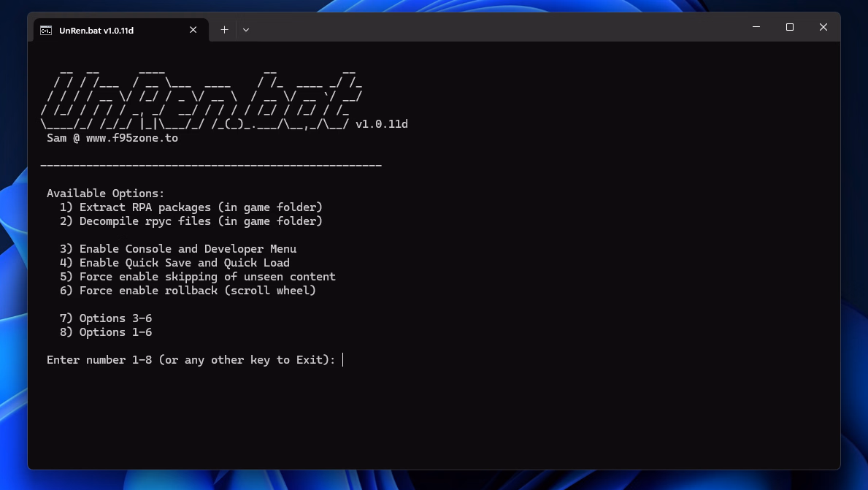Image resolution: width=868 pixels, height=490 pixels.
Task: Click the Extract RPA packages option line
Action: point(191,207)
